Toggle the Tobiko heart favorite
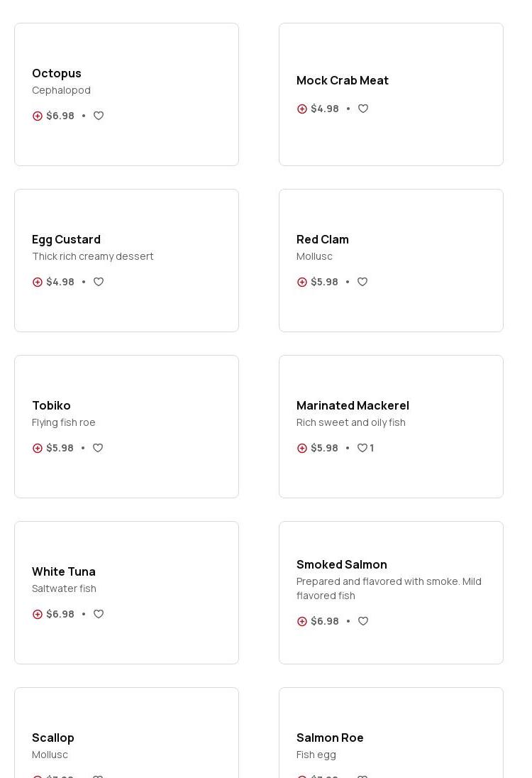 coord(98,449)
